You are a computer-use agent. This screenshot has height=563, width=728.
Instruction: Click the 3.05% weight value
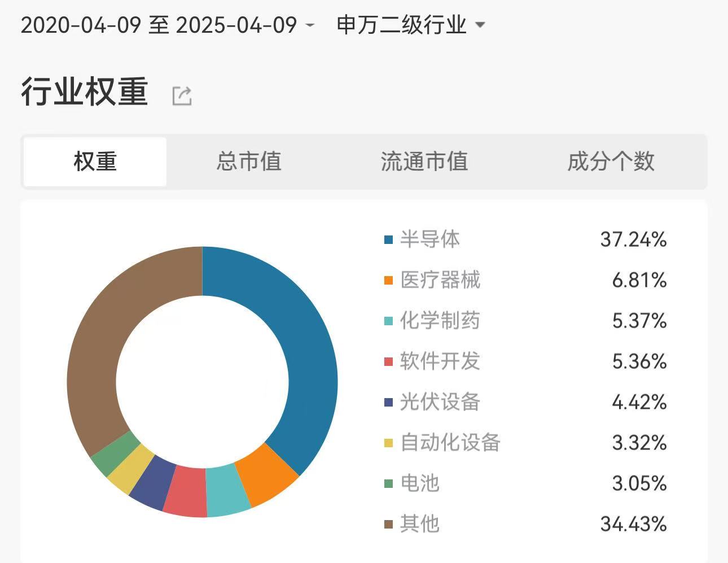pos(639,483)
